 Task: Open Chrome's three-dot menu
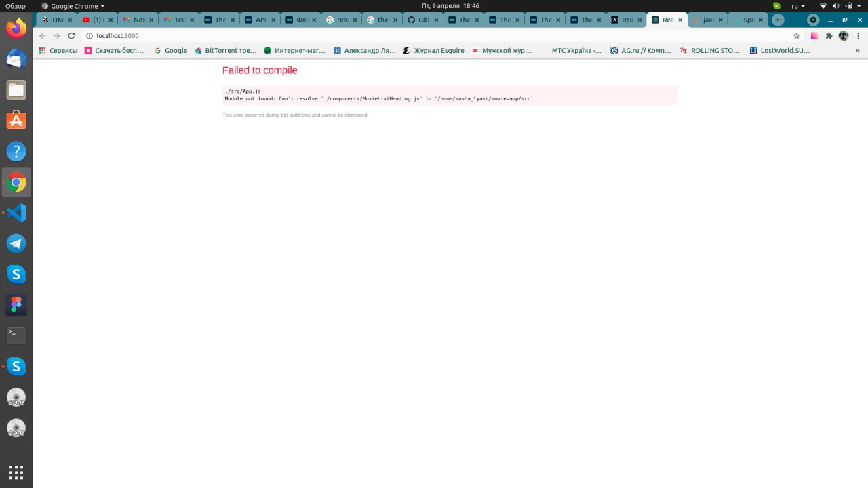pyautogui.click(x=858, y=36)
